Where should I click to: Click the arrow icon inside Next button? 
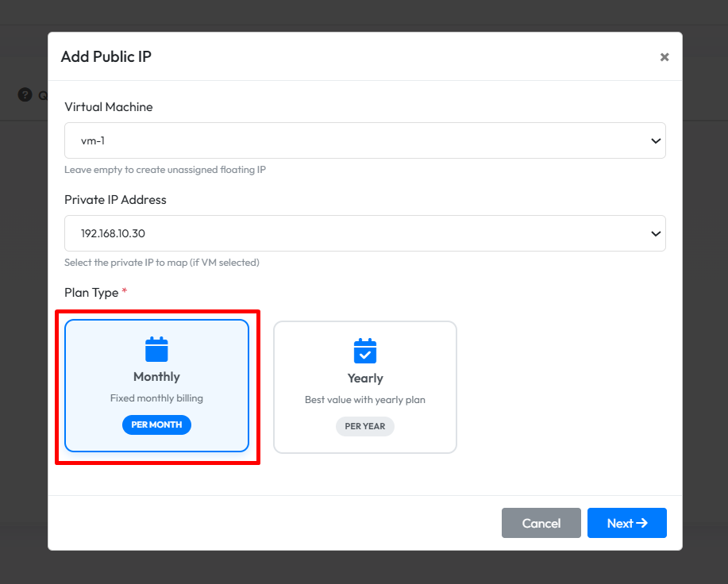(x=642, y=523)
